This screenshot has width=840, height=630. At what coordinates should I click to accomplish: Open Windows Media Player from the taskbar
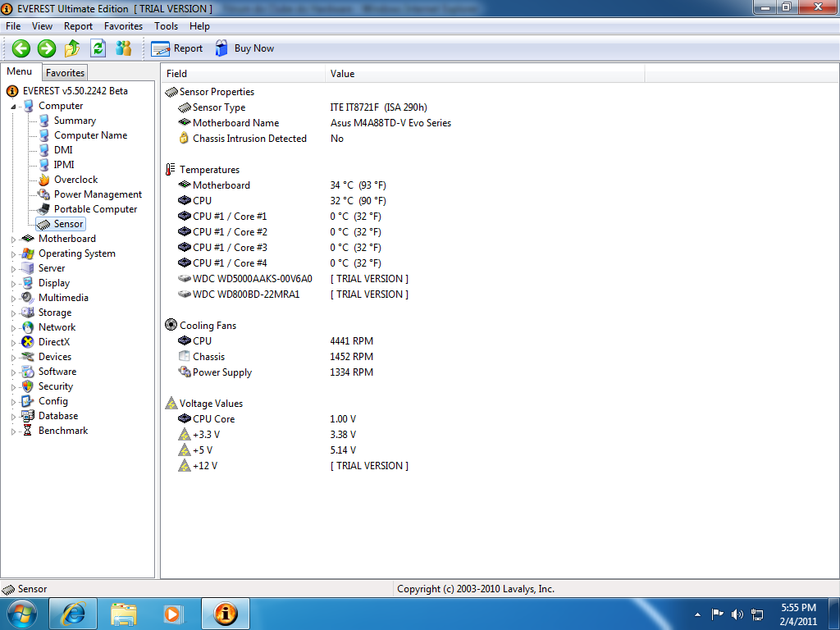(174, 614)
